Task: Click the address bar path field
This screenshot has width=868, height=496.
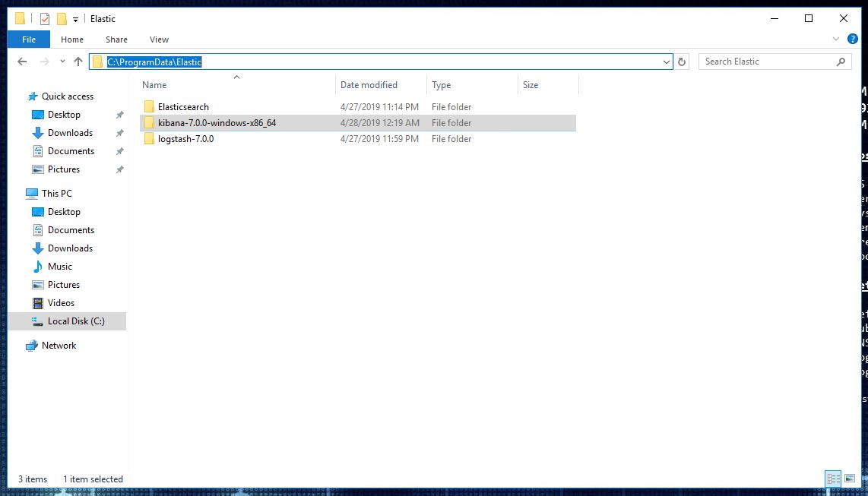Action: (x=381, y=62)
